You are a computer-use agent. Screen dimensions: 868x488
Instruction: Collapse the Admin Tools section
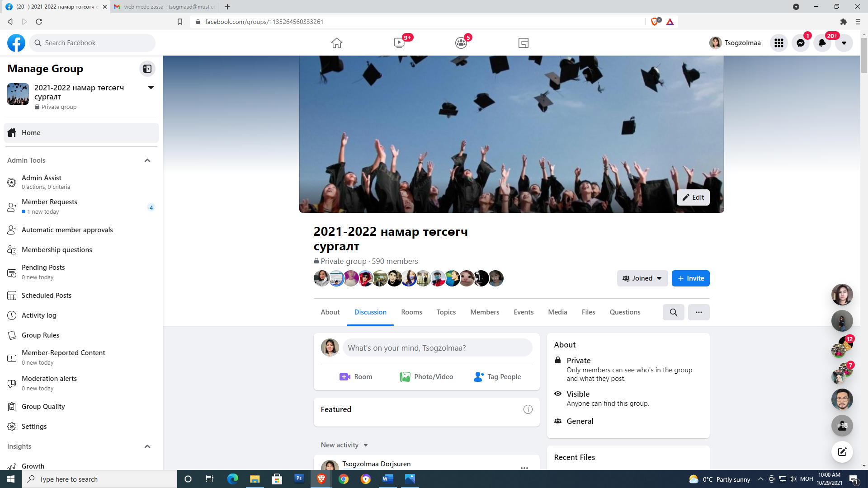tap(147, 160)
